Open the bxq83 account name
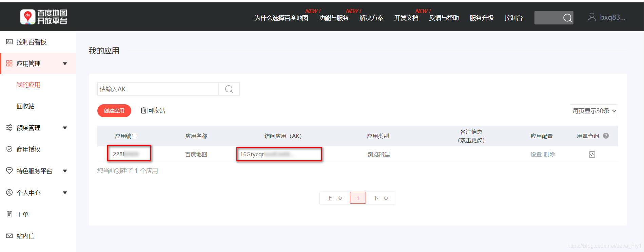The height and width of the screenshot is (252, 644). [613, 17]
